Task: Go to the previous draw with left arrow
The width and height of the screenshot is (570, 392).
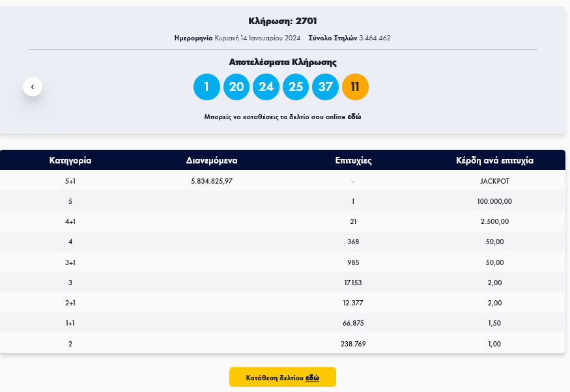Action: click(33, 87)
